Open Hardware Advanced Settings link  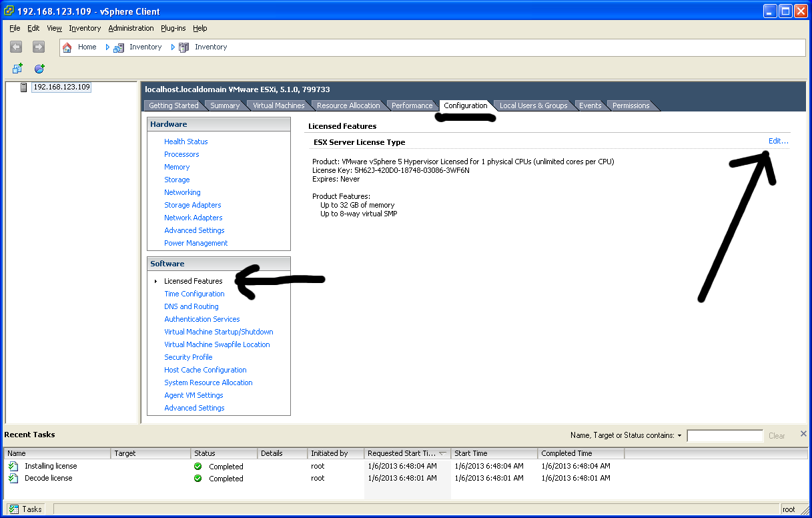coord(194,230)
